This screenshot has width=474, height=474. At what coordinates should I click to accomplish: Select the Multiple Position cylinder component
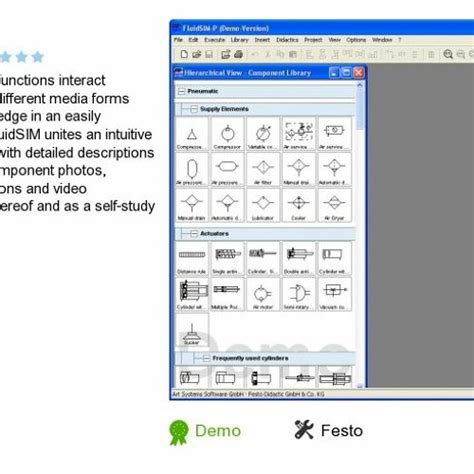tap(228, 294)
